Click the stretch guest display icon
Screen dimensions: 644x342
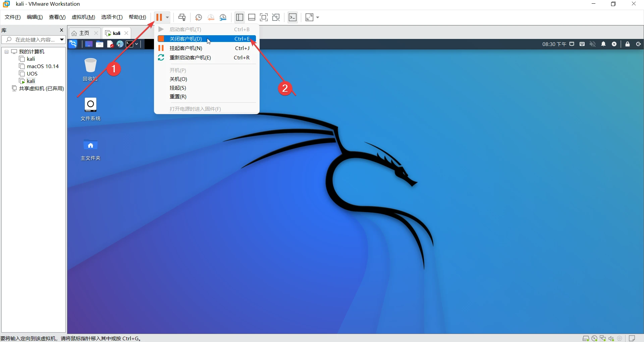310,17
